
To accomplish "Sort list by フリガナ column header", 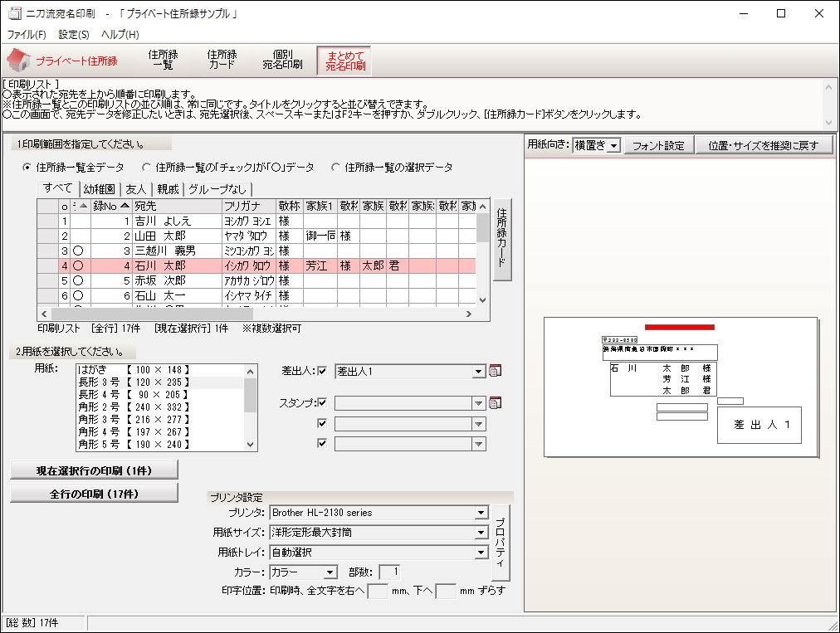I will [249, 207].
